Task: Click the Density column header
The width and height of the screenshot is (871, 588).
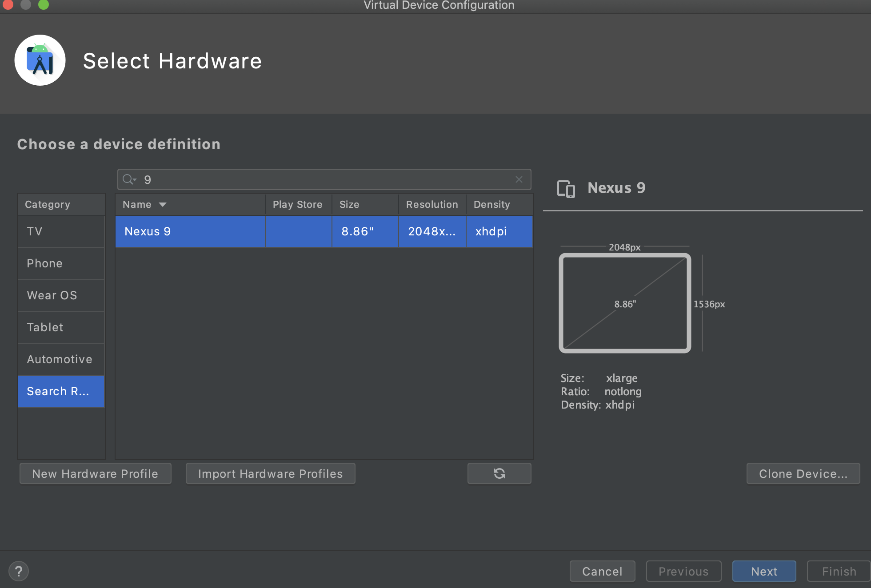Action: coord(499,205)
